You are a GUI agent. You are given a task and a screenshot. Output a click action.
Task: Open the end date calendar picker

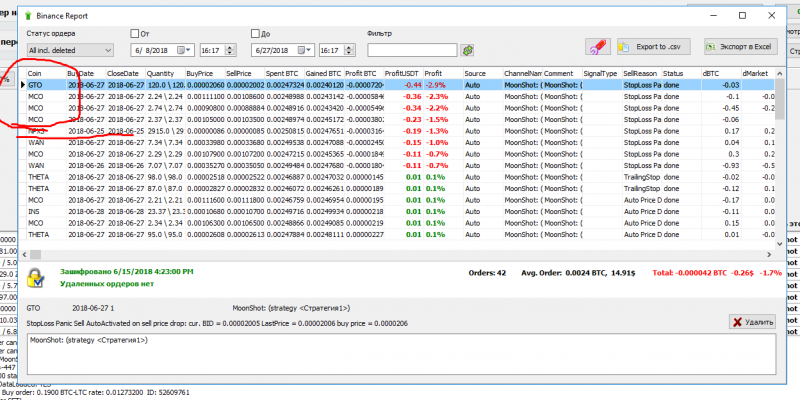pyautogui.click(x=303, y=50)
